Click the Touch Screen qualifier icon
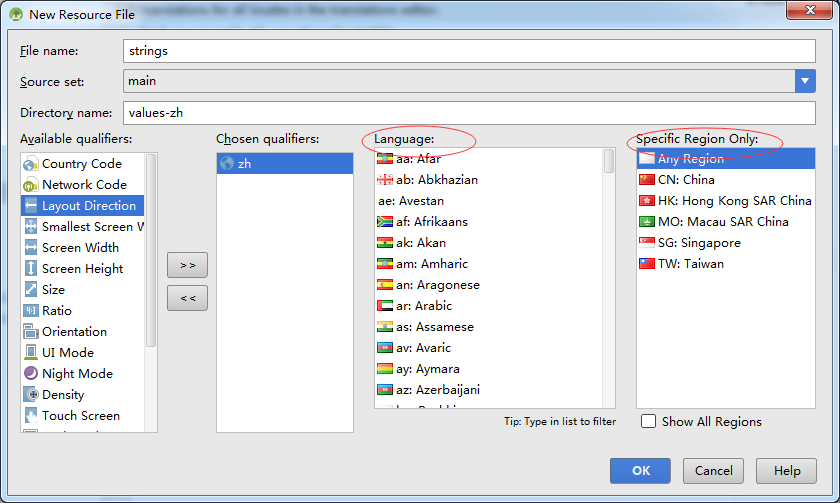This screenshot has height=503, width=840. tap(30, 416)
